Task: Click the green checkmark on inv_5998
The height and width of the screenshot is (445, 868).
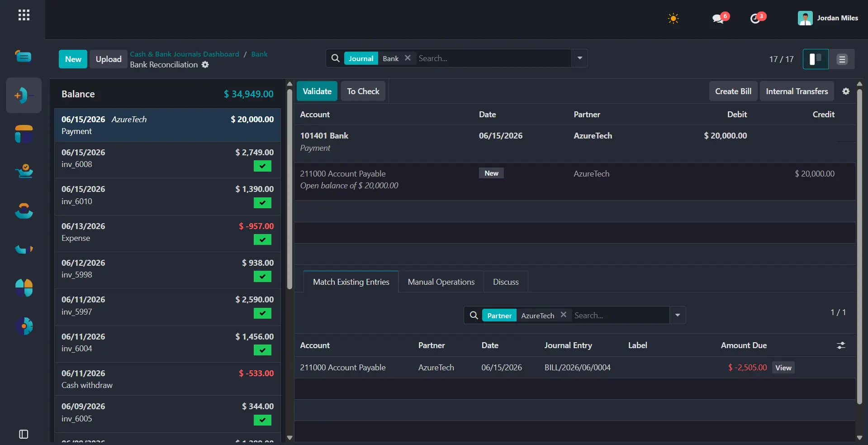Action: coord(262,276)
